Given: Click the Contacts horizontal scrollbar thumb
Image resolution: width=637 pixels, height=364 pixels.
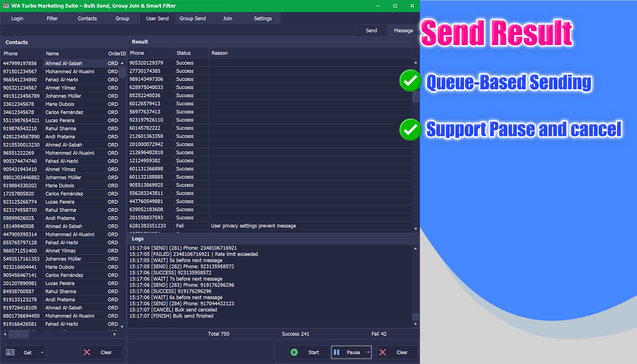Looking at the screenshot, I should pyautogui.click(x=18, y=334).
